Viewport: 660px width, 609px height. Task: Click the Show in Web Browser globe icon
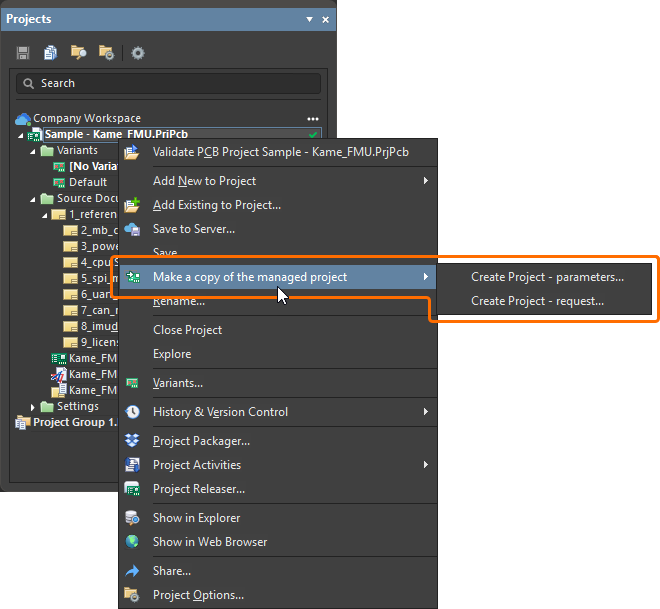tap(132, 542)
